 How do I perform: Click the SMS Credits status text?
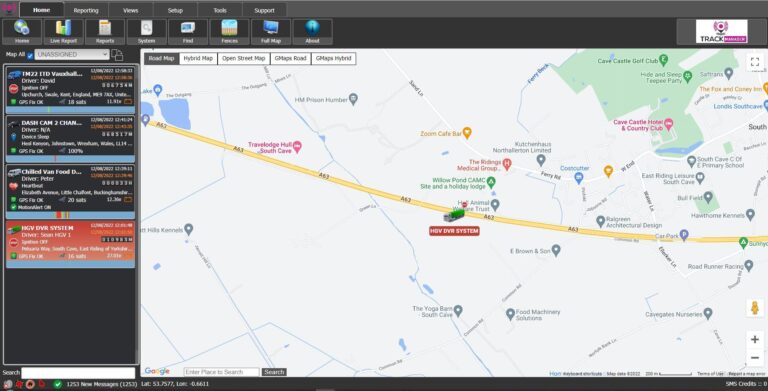click(x=746, y=384)
